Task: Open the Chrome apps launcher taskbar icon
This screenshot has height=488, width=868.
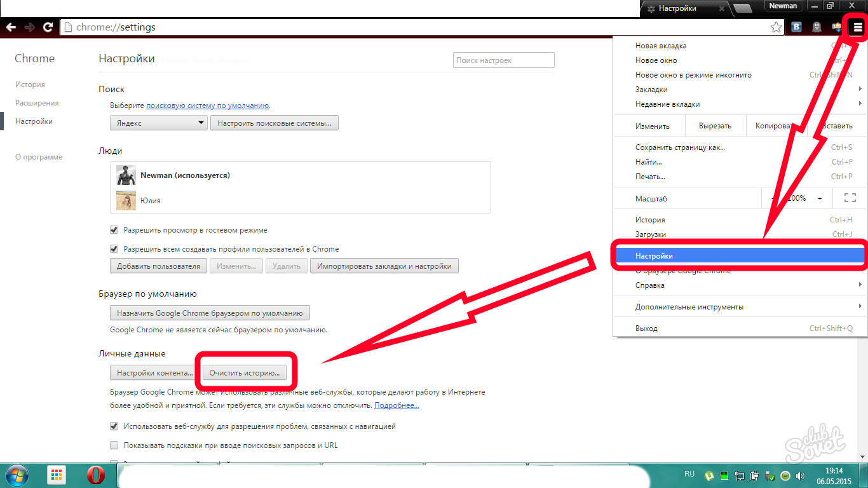Action: 57,475
